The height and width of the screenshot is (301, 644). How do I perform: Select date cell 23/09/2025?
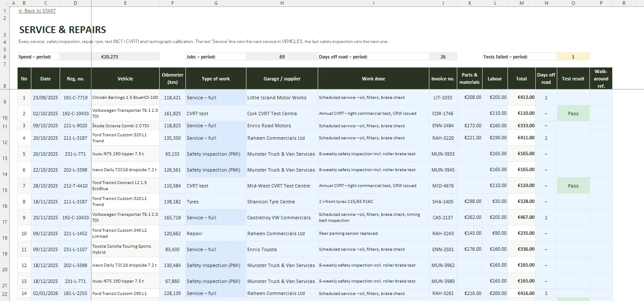coord(46,98)
